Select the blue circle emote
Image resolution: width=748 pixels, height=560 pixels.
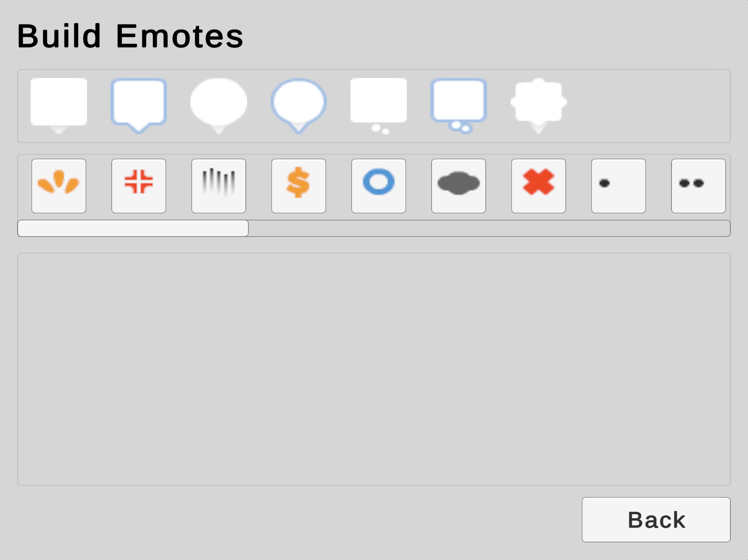pos(379,186)
